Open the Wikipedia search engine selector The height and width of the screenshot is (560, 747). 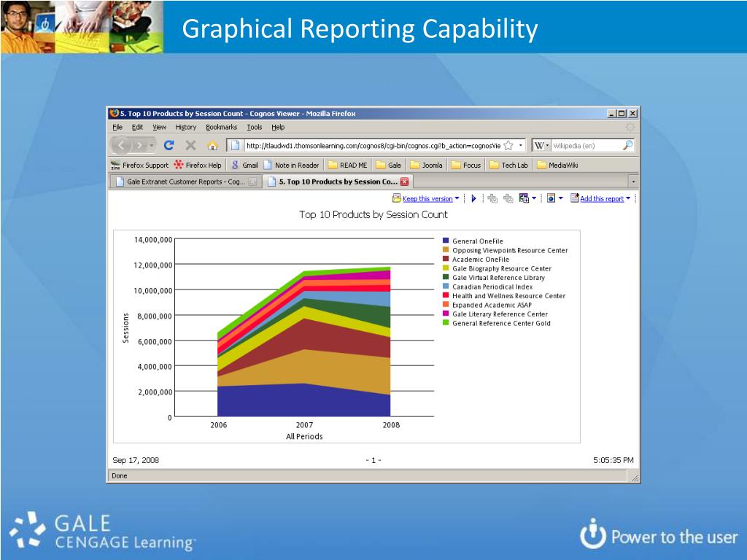[542, 145]
